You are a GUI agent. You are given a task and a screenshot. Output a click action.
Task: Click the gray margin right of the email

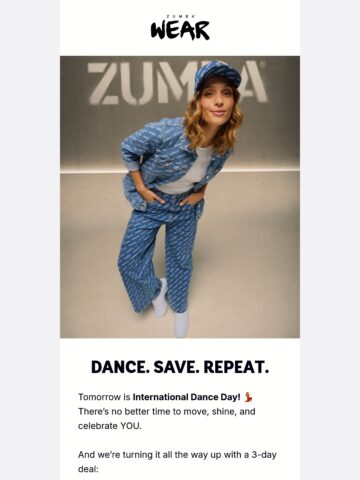pyautogui.click(x=330, y=240)
